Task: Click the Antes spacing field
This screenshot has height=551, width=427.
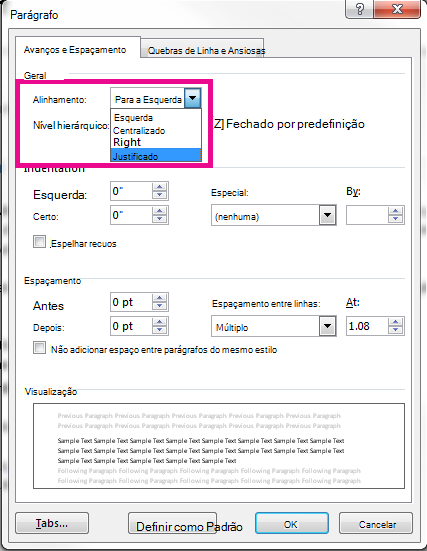Action: 131,302
